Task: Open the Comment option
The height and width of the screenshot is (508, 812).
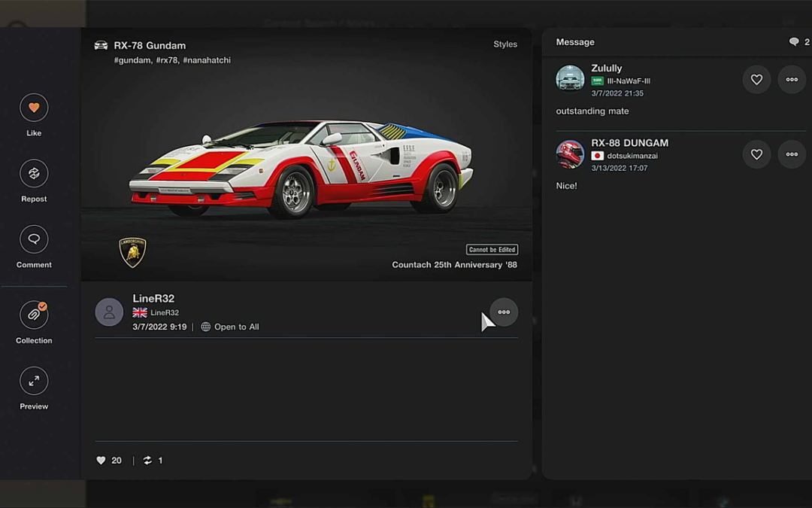Action: [34, 239]
